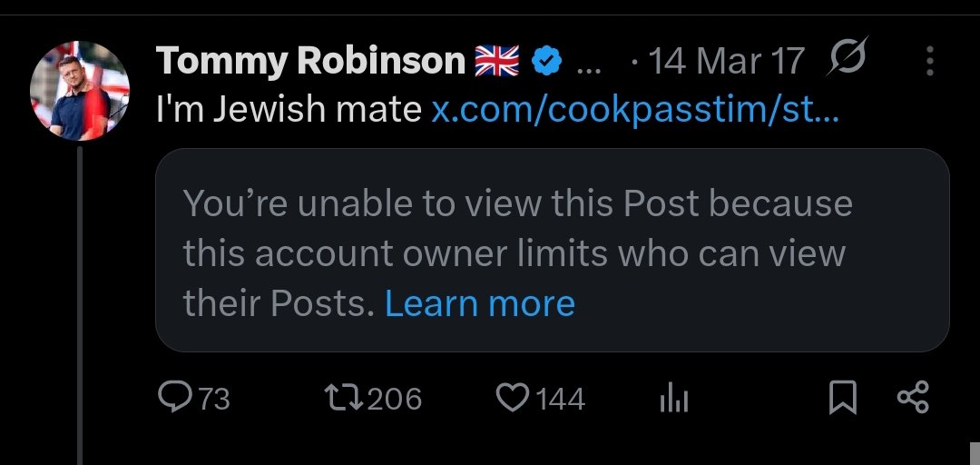Click the repost count 206

coord(395,399)
